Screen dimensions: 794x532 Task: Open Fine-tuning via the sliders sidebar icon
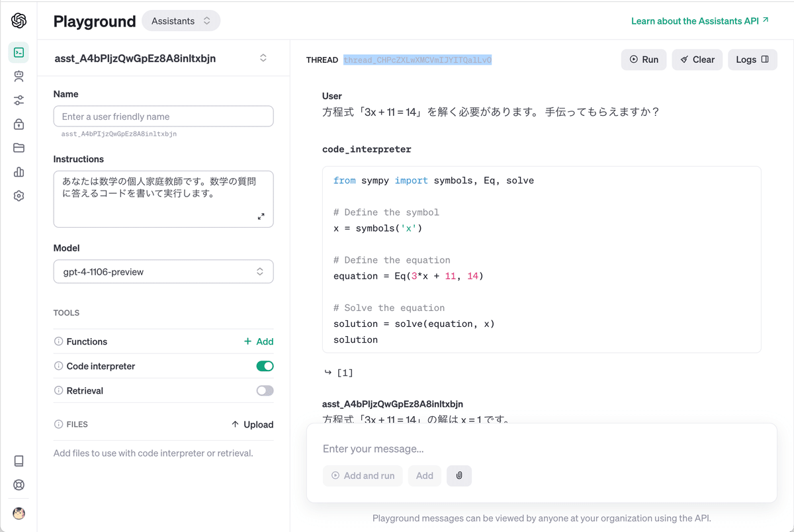(x=19, y=100)
